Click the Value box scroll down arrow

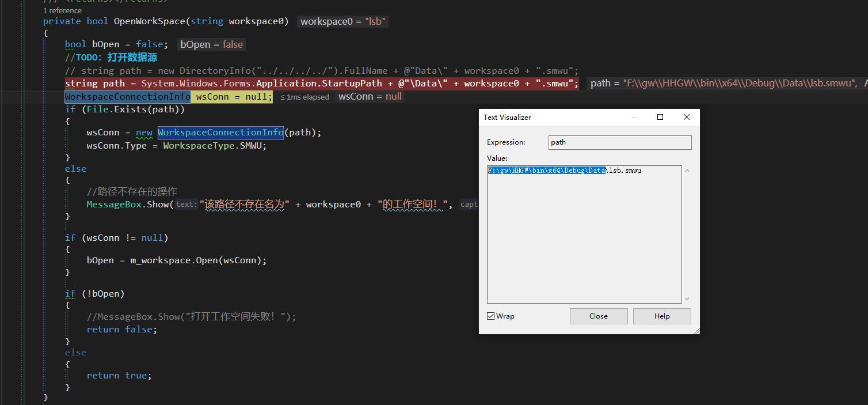point(687,298)
